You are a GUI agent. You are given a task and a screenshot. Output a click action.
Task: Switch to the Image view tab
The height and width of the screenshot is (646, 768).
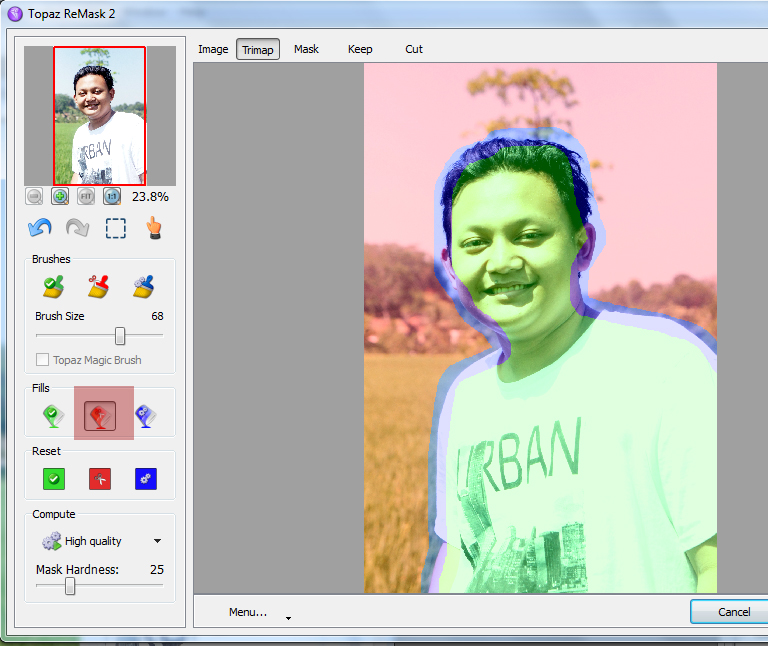pyautogui.click(x=213, y=49)
